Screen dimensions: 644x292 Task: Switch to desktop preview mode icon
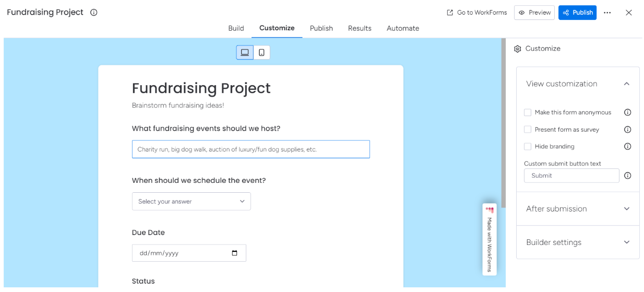point(245,52)
